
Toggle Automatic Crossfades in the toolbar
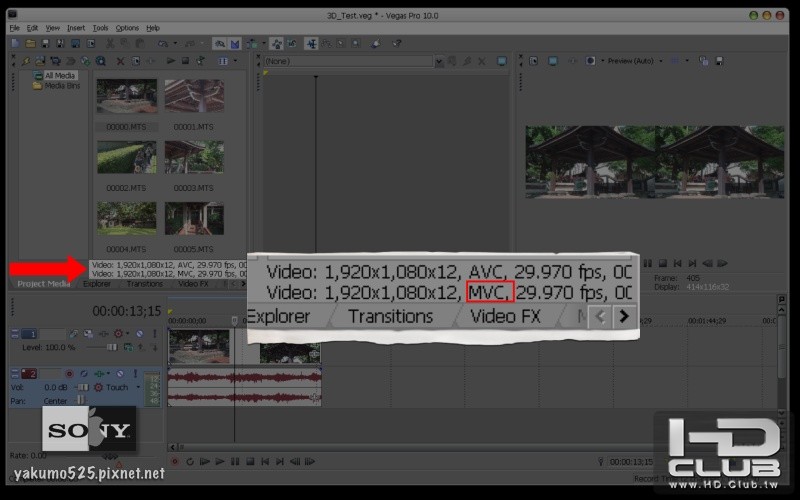(x=235, y=44)
